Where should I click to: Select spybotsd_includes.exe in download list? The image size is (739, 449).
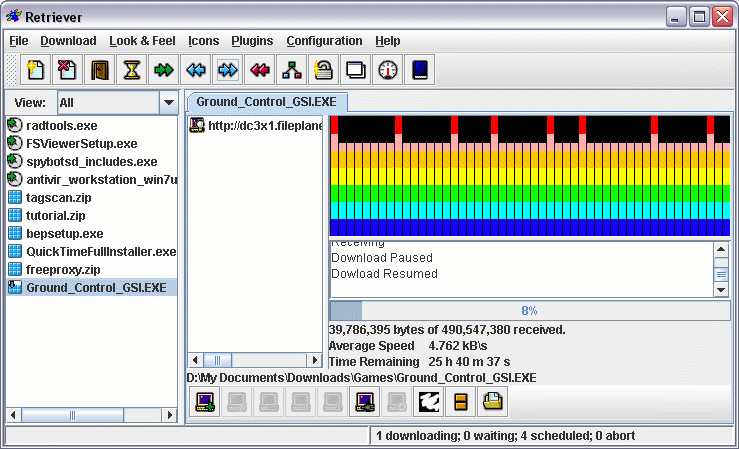pyautogui.click(x=91, y=162)
